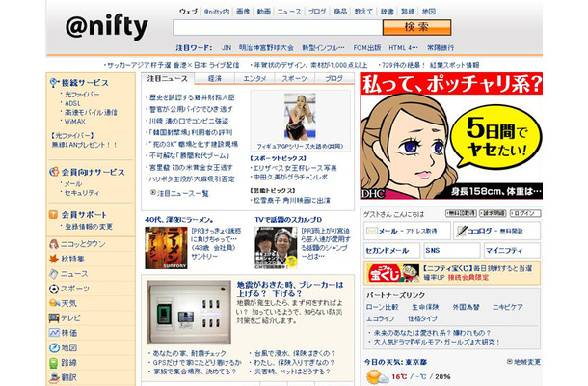588x386 pixels.
Task: Switch to the 経済 tab
Action: point(215,79)
